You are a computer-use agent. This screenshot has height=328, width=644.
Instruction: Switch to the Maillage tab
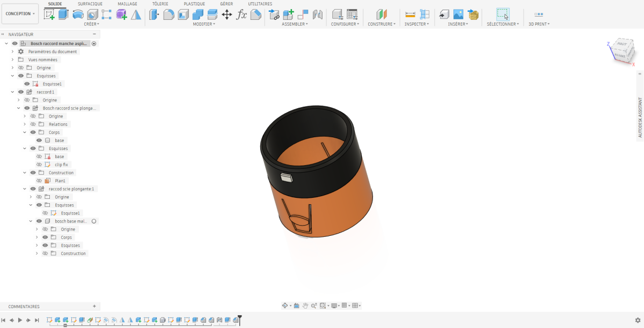(127, 4)
